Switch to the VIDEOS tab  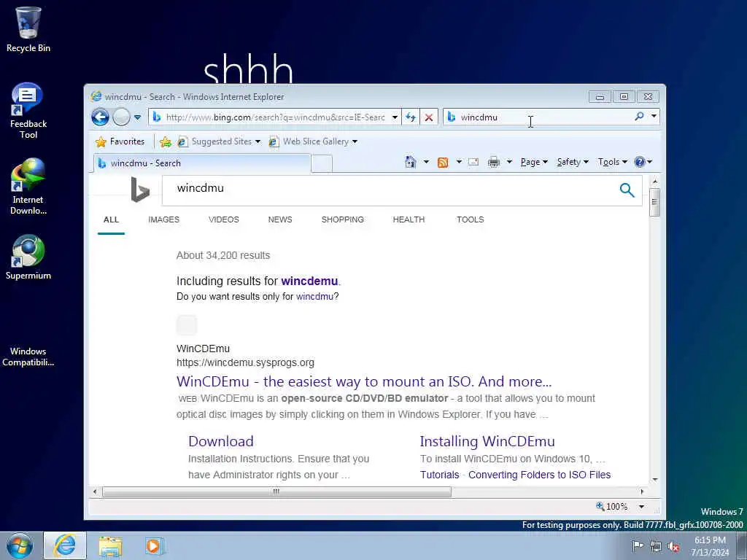pyautogui.click(x=223, y=219)
